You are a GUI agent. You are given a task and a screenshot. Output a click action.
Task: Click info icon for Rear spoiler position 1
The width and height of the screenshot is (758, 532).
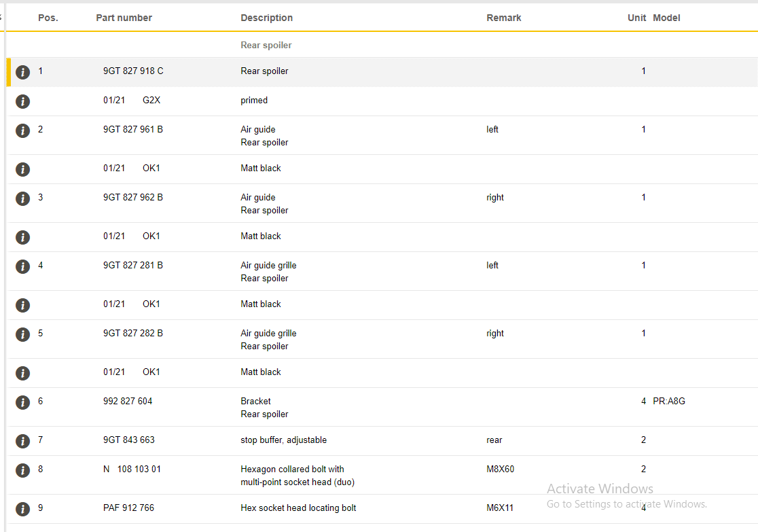[x=23, y=72]
